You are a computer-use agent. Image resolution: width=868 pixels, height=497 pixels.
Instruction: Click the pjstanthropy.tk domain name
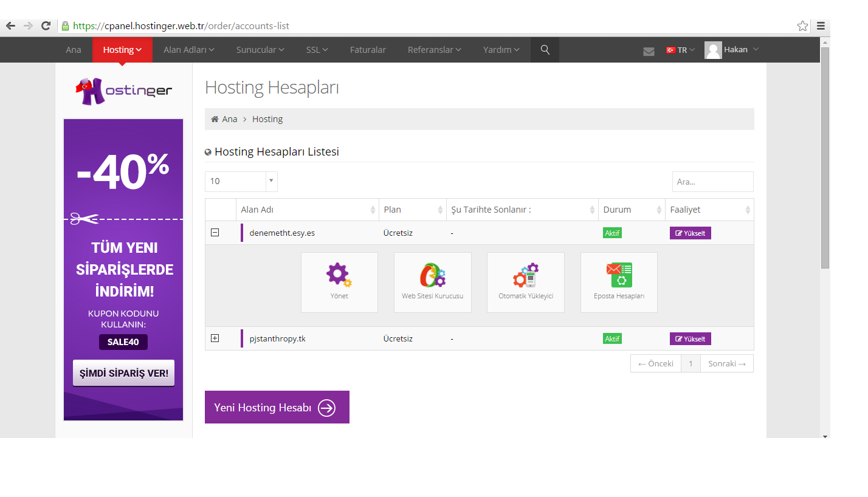[x=277, y=339]
